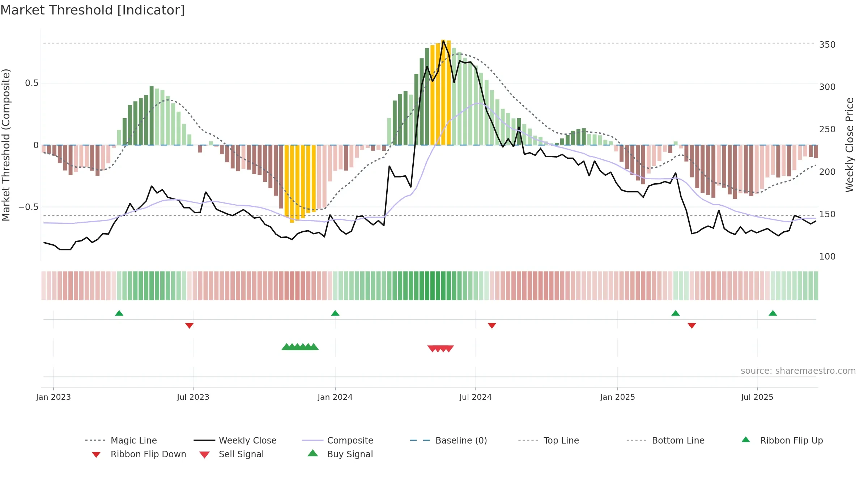Click the Jan 2025 axis label
868x488 pixels.
point(618,397)
